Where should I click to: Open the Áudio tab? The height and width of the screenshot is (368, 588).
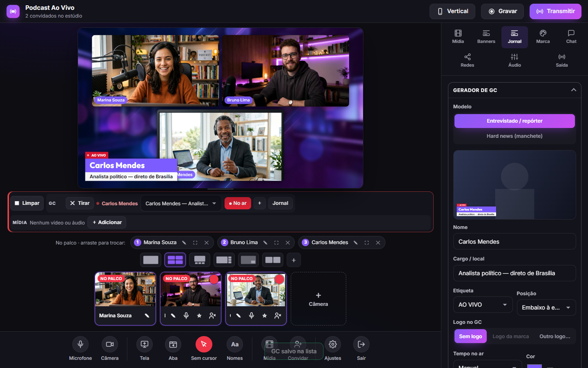coord(514,61)
